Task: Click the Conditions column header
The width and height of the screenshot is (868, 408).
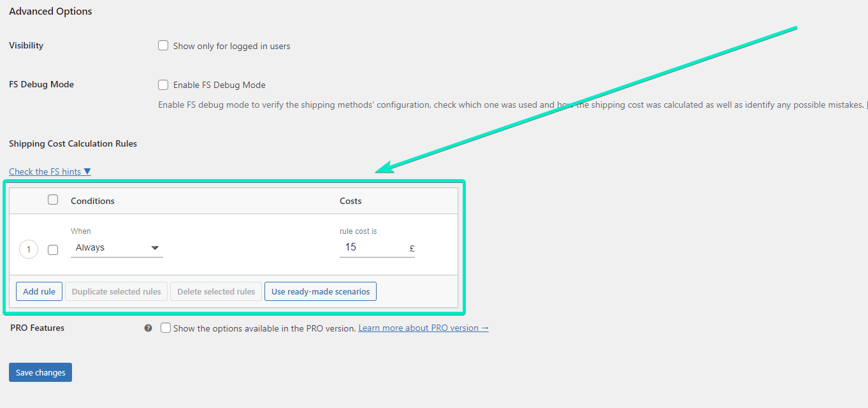Action: pos(92,201)
